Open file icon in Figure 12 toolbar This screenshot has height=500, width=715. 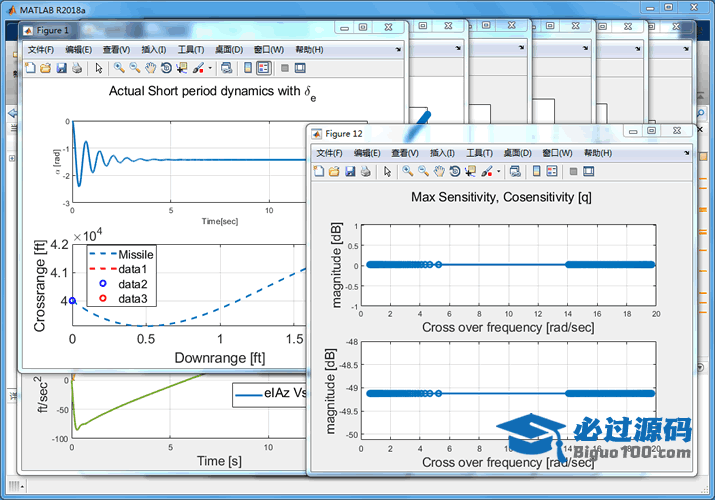[x=334, y=171]
